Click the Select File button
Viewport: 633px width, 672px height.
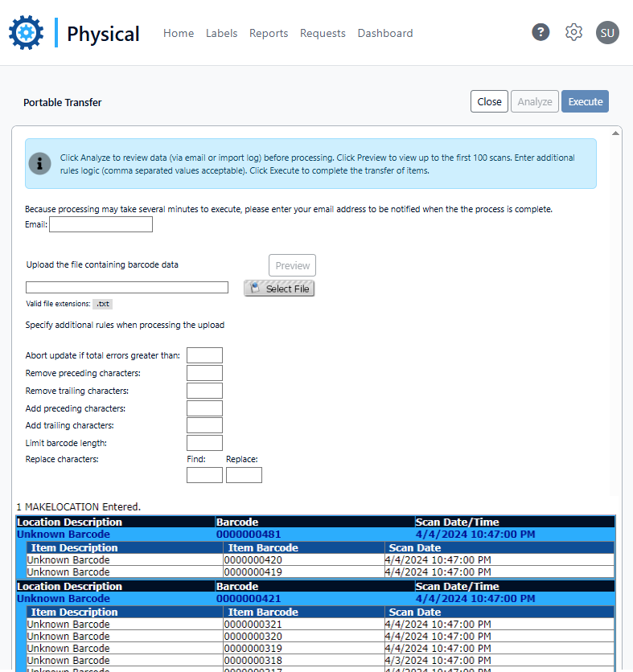[x=279, y=289]
